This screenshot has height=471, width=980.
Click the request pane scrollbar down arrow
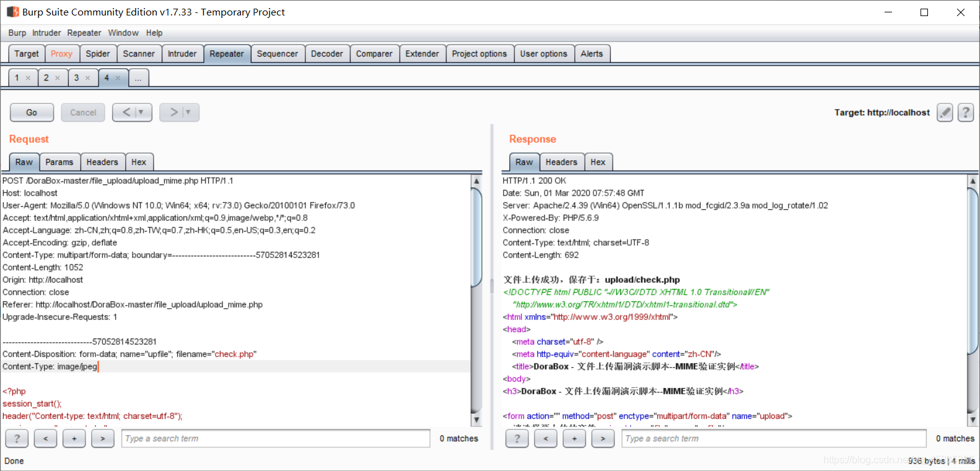click(476, 420)
